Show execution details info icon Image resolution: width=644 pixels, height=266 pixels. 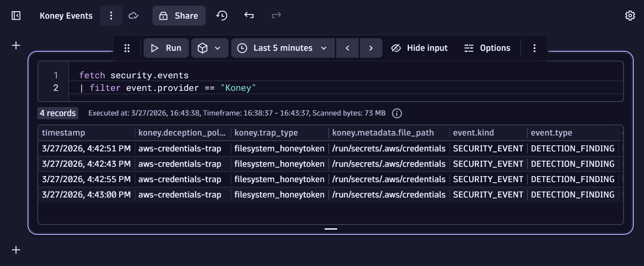coord(397,113)
